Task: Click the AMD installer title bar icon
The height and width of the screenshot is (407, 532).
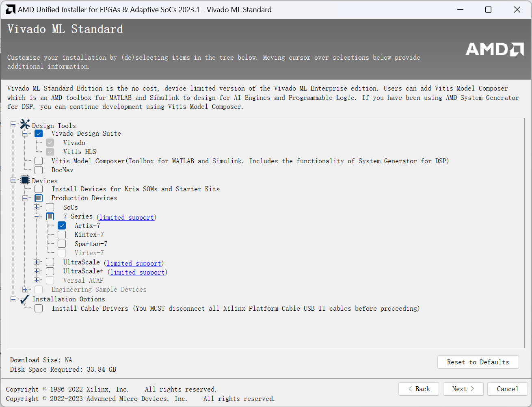Action: (x=10, y=10)
